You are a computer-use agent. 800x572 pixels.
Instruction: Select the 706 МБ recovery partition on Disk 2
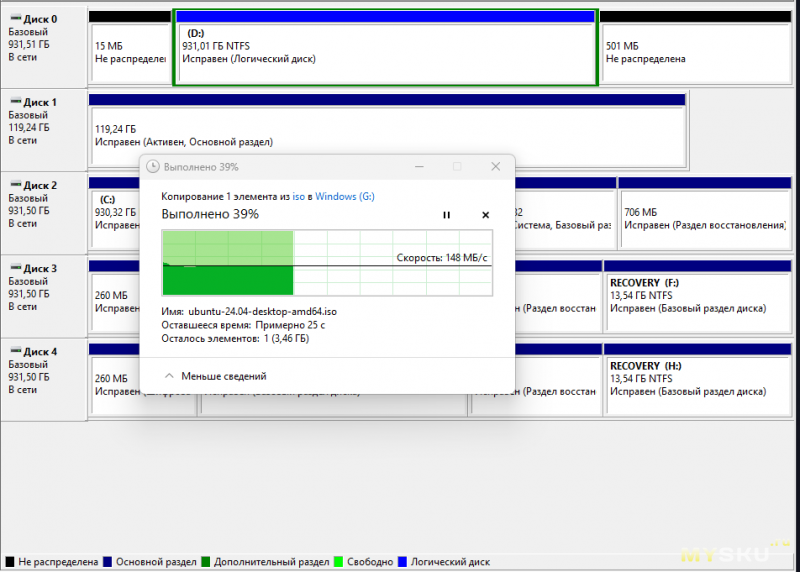[703, 218]
